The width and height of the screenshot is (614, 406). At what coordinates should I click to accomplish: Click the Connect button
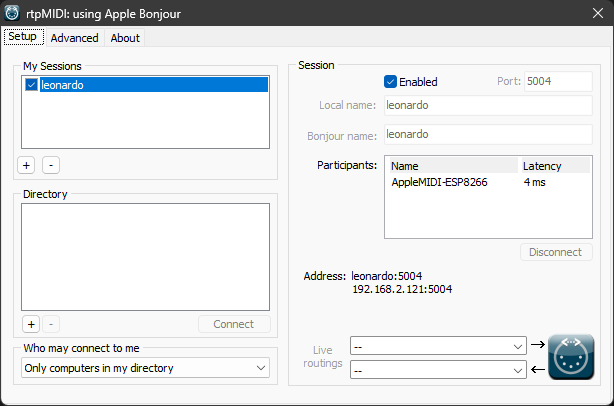click(x=234, y=324)
